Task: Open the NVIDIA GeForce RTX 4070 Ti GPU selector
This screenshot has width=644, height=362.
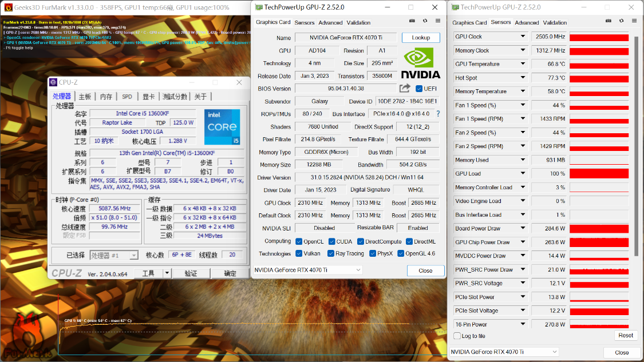Action: point(307,270)
